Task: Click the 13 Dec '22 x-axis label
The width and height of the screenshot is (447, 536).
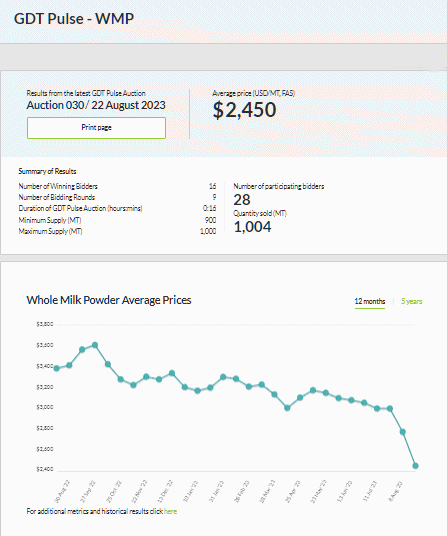Action: (x=165, y=492)
